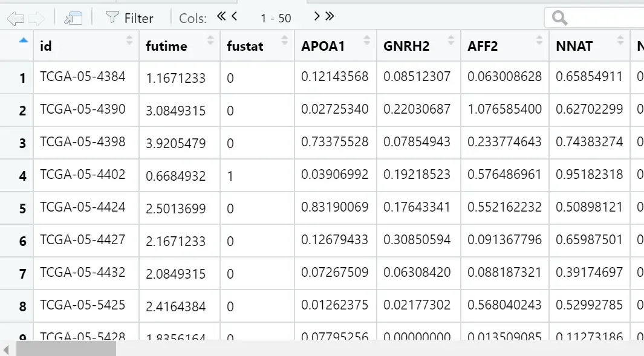Sort the GNRH2 column via its sort arrows
This screenshot has width=644, height=356.
450,40
